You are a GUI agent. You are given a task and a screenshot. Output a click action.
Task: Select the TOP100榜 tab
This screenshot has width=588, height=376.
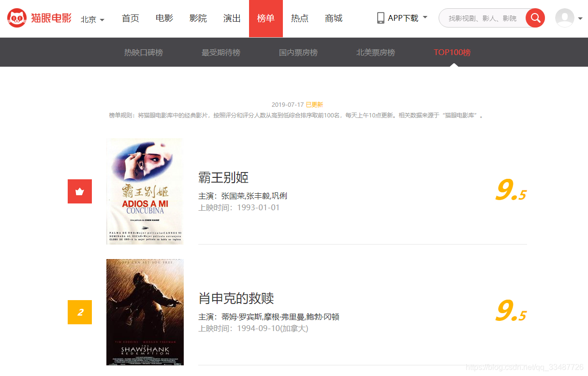pos(452,52)
